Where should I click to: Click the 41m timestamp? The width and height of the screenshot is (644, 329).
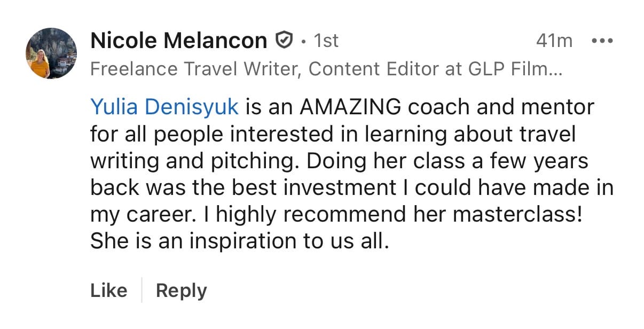pos(554,41)
